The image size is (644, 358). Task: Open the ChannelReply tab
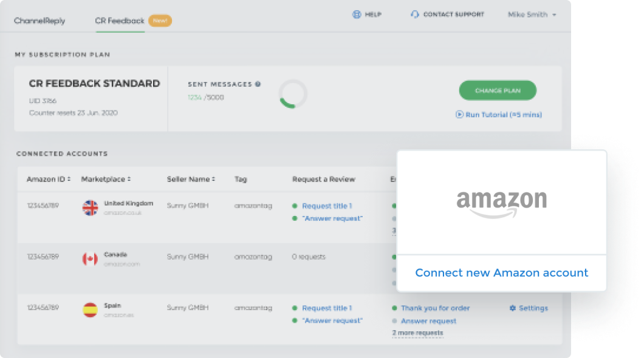[x=39, y=21]
